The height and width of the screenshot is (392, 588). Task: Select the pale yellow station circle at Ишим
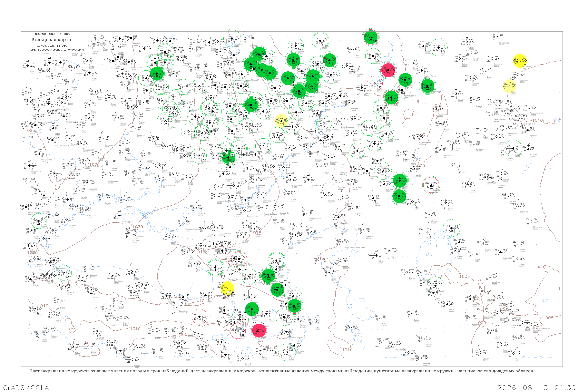(x=509, y=86)
